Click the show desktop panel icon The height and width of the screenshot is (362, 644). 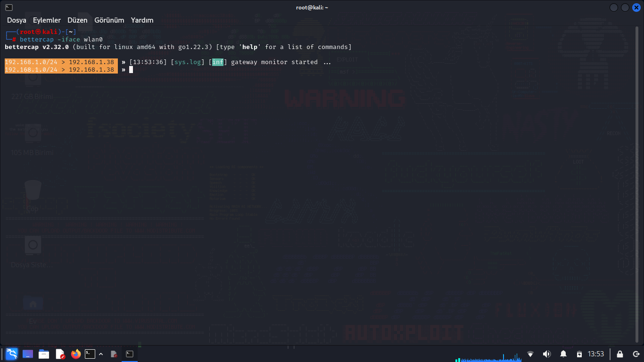pyautogui.click(x=28, y=354)
